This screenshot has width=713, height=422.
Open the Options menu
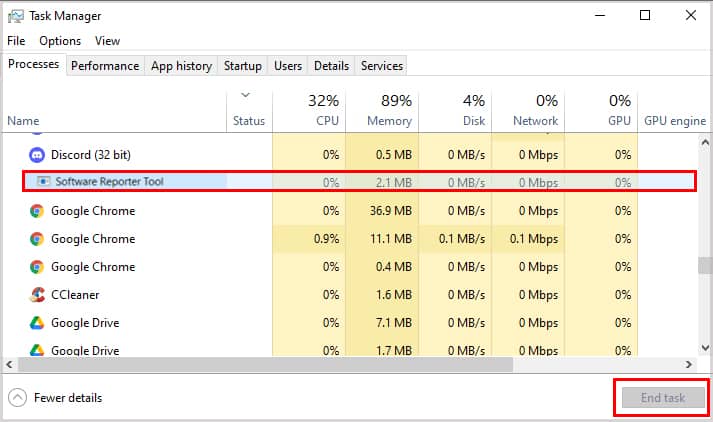[x=60, y=41]
